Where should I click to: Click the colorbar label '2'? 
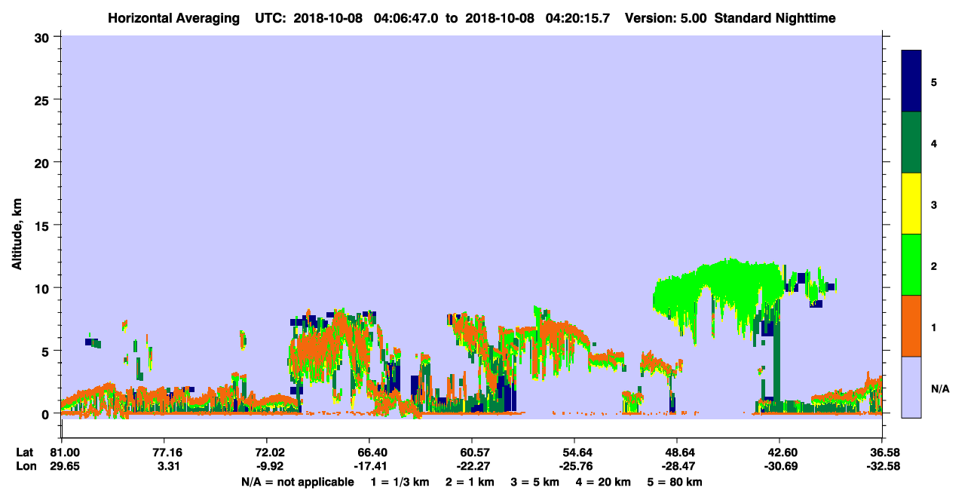coord(934,265)
